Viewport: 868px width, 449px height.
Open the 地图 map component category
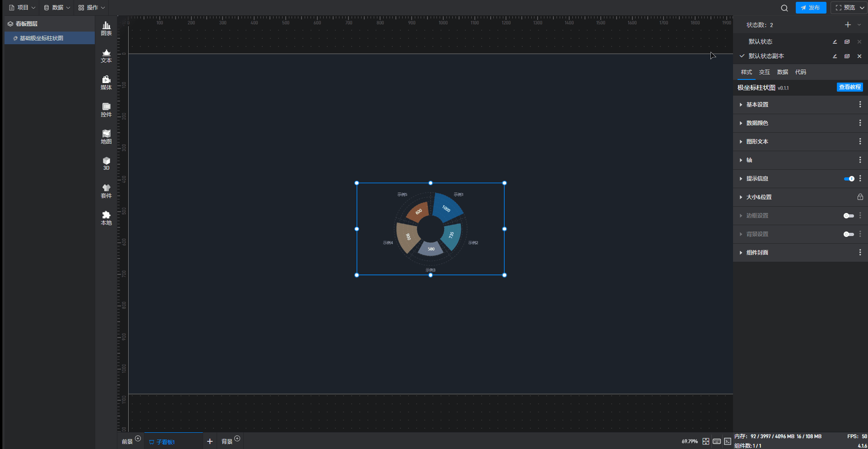[x=106, y=137]
